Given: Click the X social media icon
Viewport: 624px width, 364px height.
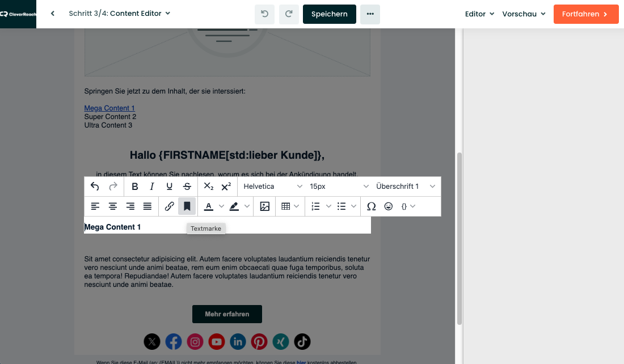Looking at the screenshot, I should tap(152, 342).
